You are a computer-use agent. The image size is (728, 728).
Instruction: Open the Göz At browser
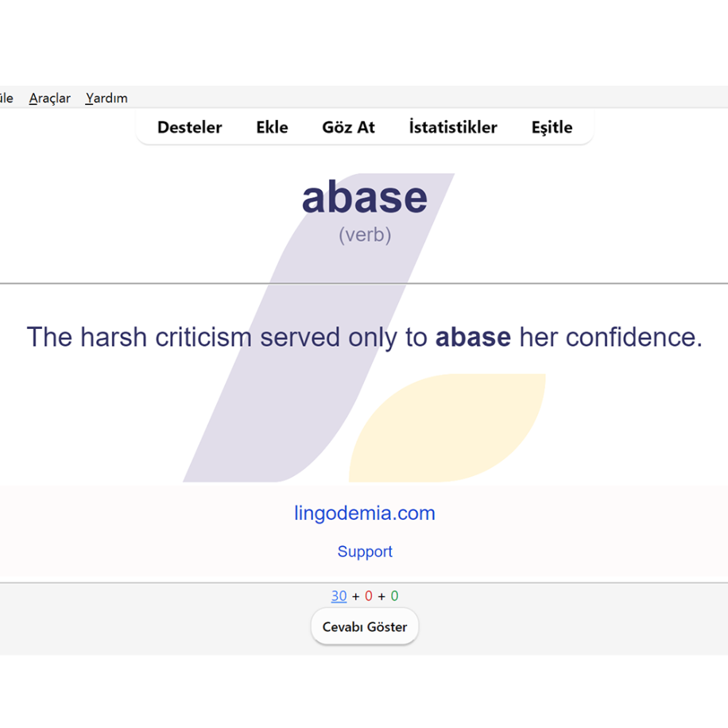coord(348,127)
